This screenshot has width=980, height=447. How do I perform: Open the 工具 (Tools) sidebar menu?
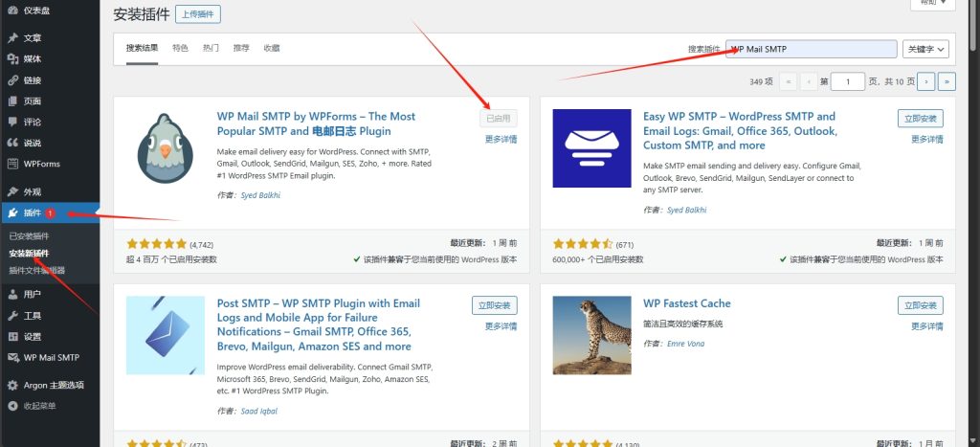click(x=33, y=316)
